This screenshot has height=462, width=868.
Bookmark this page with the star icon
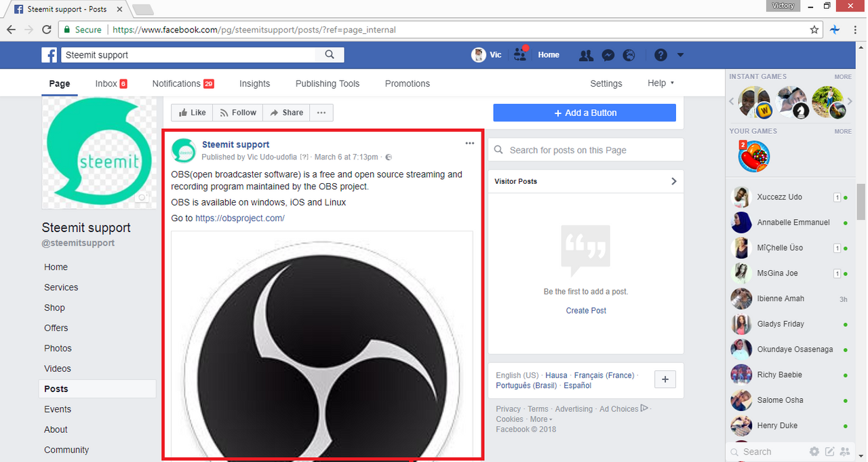pyautogui.click(x=814, y=30)
